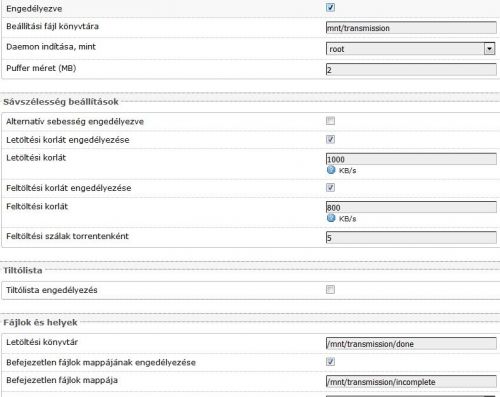Focus the Feltöltési szálak torrentenként field
Viewport: 500px width, 397px height.
coord(411,238)
